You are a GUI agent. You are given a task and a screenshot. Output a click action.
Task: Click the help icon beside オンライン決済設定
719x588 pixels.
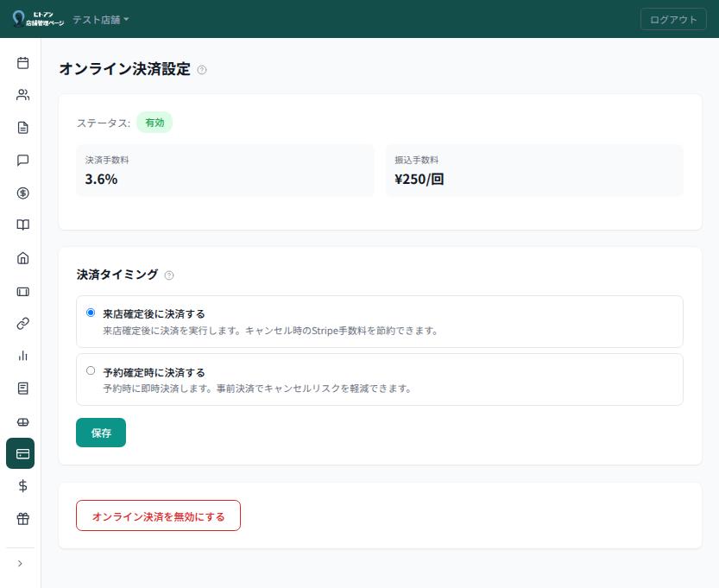[x=202, y=70]
